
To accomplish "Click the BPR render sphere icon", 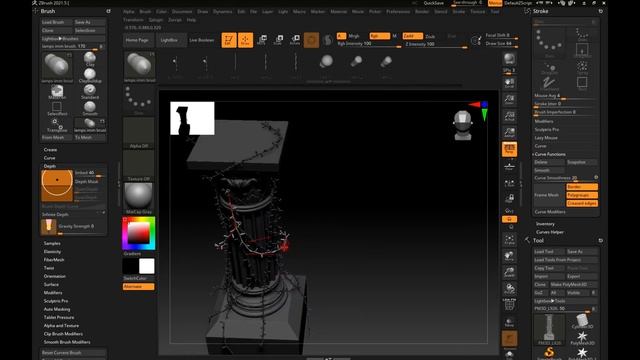I will point(509,60).
